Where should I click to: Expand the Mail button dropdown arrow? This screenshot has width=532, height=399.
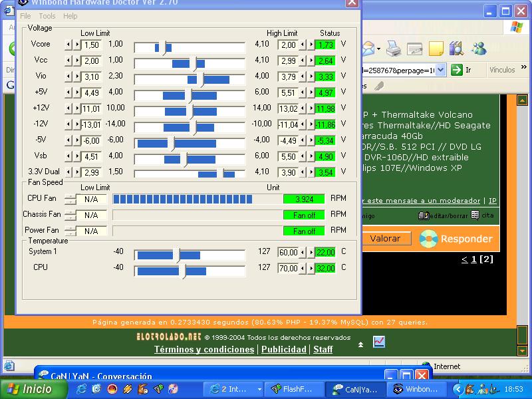pos(378,49)
